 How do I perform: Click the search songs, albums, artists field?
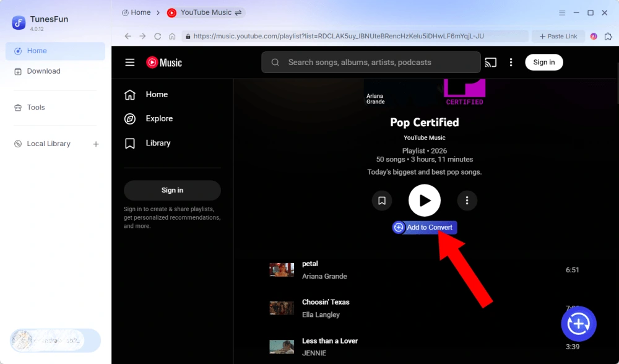(x=371, y=63)
